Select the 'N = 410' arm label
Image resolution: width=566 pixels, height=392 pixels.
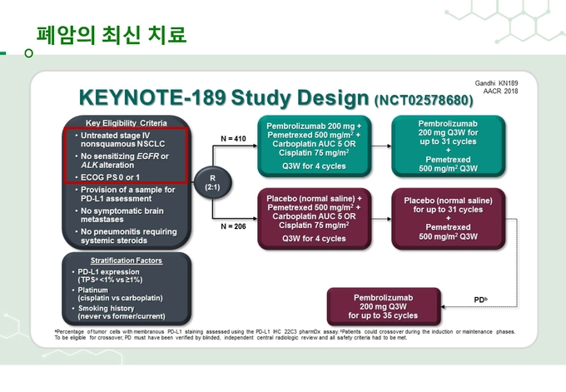pyautogui.click(x=233, y=139)
